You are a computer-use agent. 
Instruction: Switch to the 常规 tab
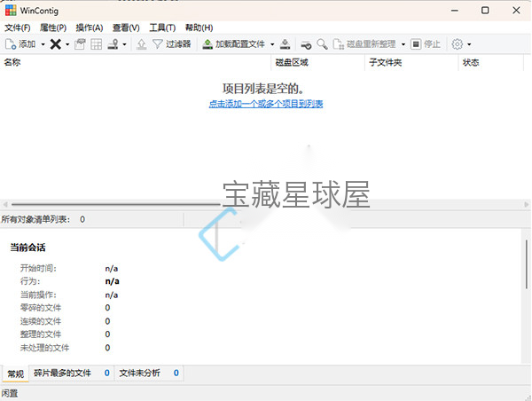[16, 373]
